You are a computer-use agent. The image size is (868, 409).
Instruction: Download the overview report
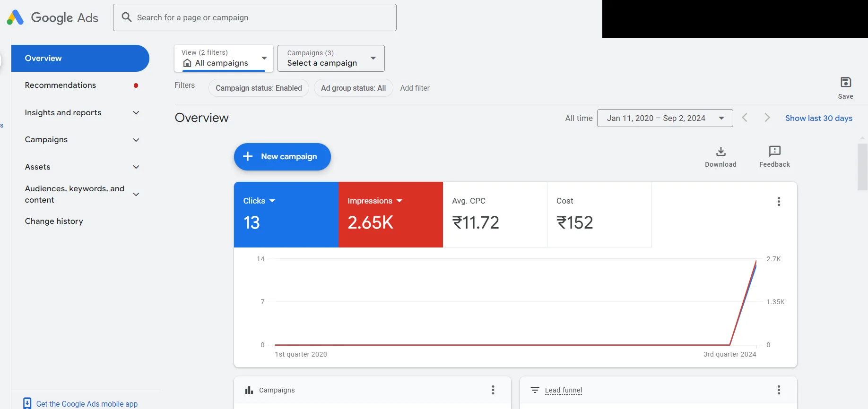720,156
